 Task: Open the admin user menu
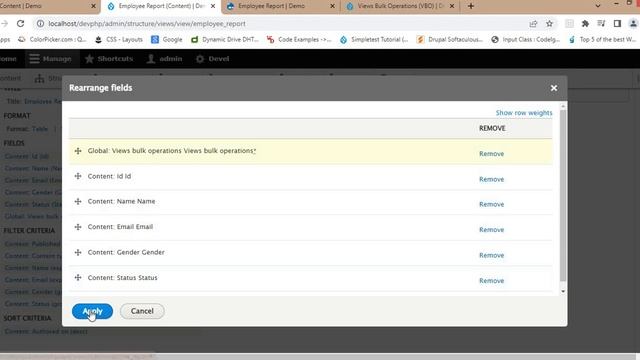pos(164,59)
